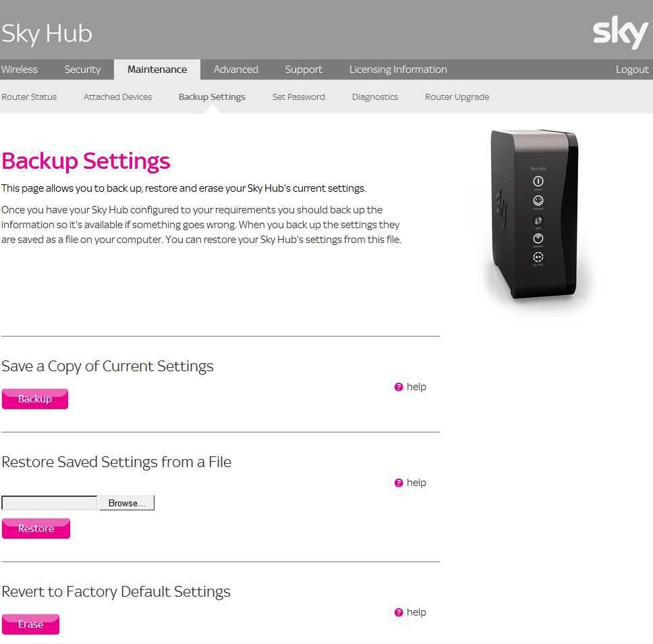
Task: Open Router Status submenu page
Action: tap(29, 97)
